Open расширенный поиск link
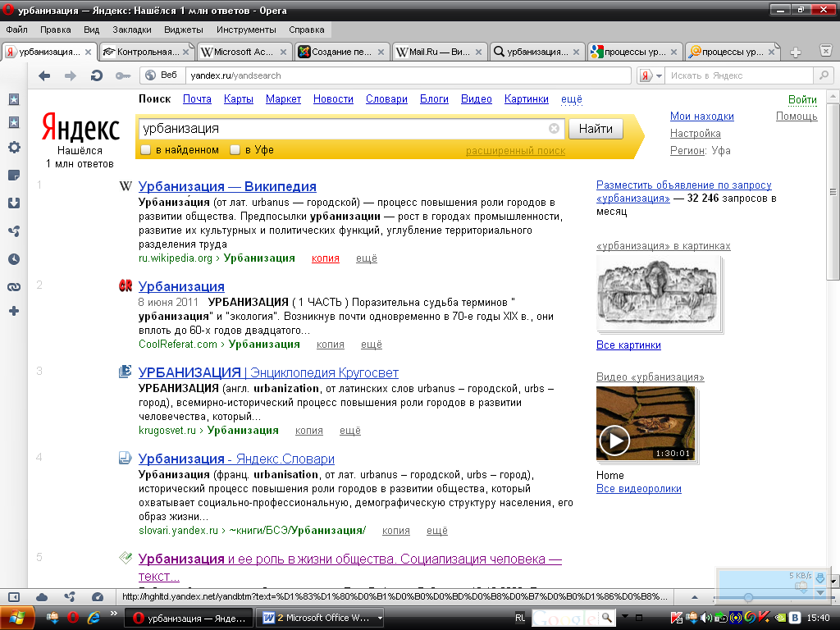This screenshot has height=630, width=840. (x=515, y=151)
